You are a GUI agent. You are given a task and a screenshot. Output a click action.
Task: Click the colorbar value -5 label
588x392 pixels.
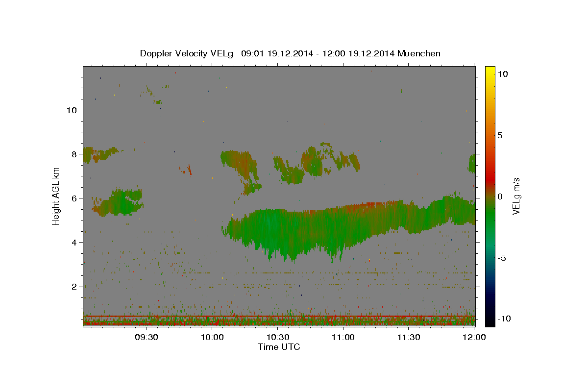tap(501, 258)
